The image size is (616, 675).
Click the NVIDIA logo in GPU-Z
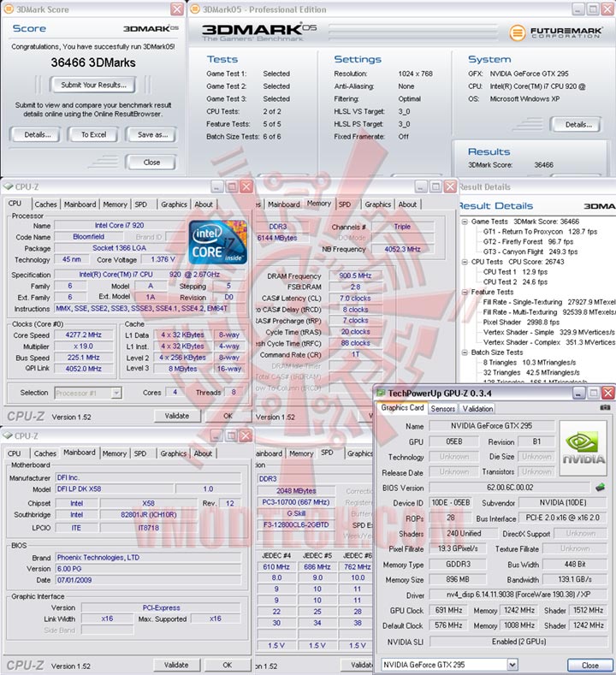tap(583, 448)
